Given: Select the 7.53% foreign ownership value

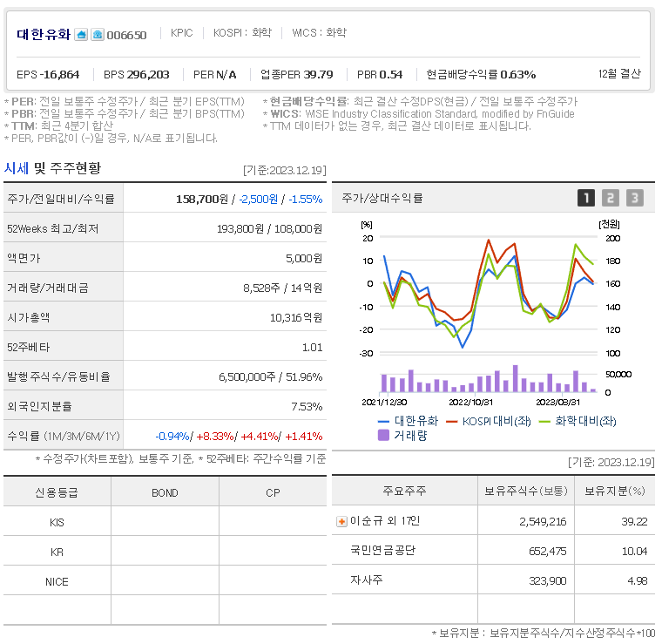Looking at the screenshot, I should (x=307, y=407).
